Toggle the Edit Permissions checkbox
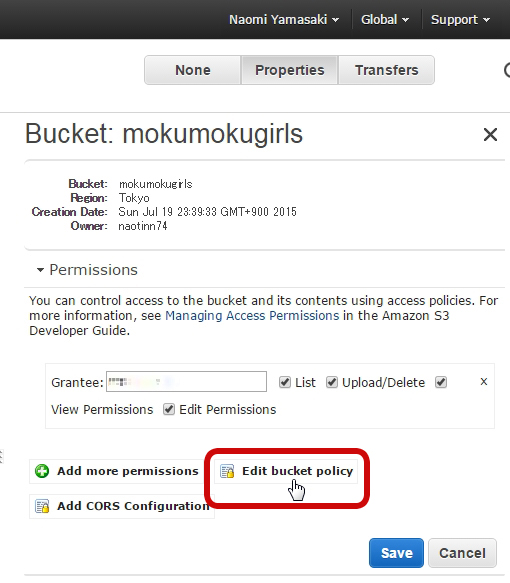This screenshot has width=510, height=583. (169, 409)
